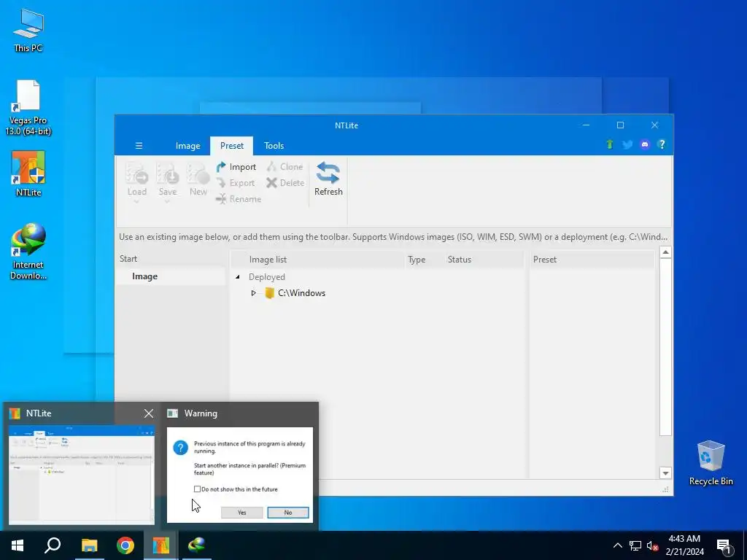Open Load dropdown arrow

(136, 201)
